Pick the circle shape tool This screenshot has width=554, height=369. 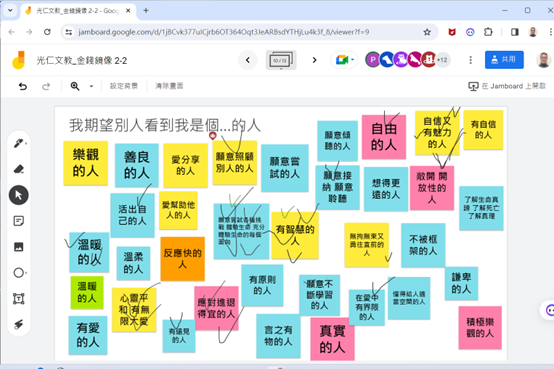tap(19, 273)
